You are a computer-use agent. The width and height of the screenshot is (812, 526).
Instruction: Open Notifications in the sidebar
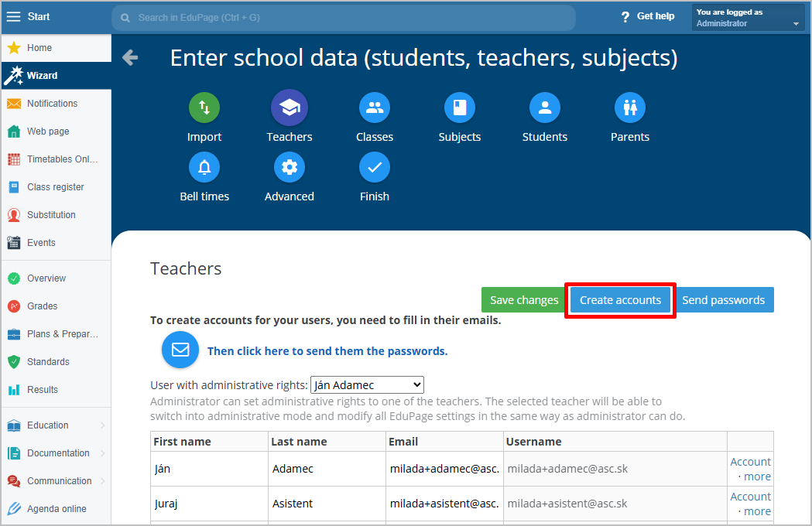pyautogui.click(x=52, y=104)
